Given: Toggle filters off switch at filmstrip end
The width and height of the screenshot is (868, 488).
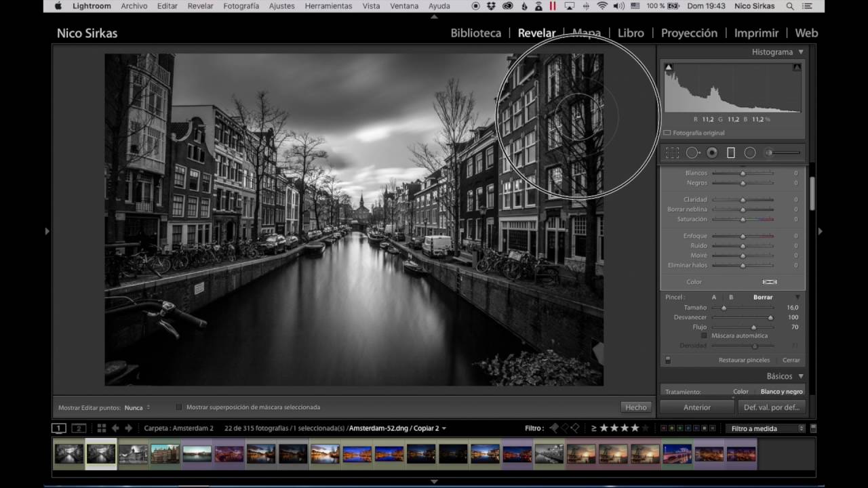Looking at the screenshot, I should (813, 428).
